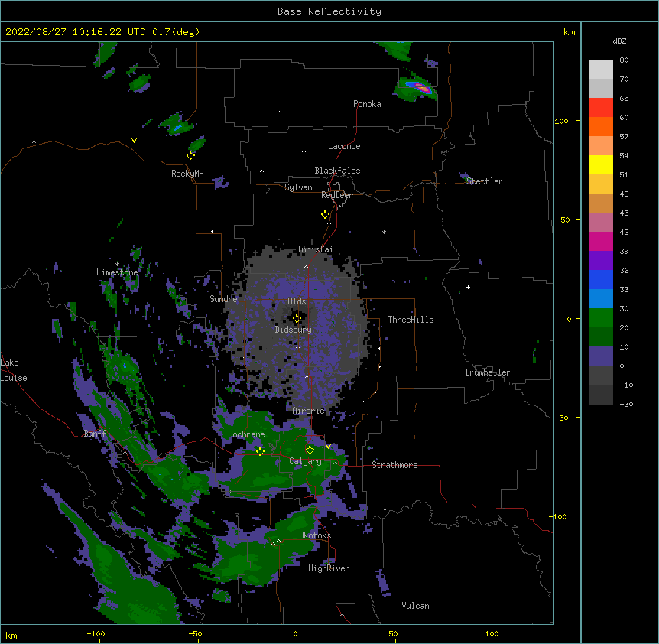Click the Cochrane city label
The height and width of the screenshot is (644, 659).
point(246,434)
